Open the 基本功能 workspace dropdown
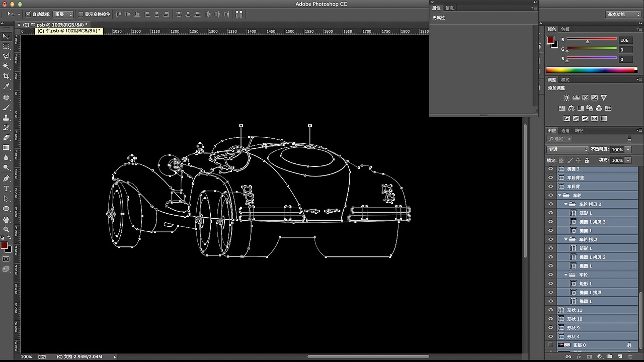The width and height of the screenshot is (644, 362). tap(623, 14)
